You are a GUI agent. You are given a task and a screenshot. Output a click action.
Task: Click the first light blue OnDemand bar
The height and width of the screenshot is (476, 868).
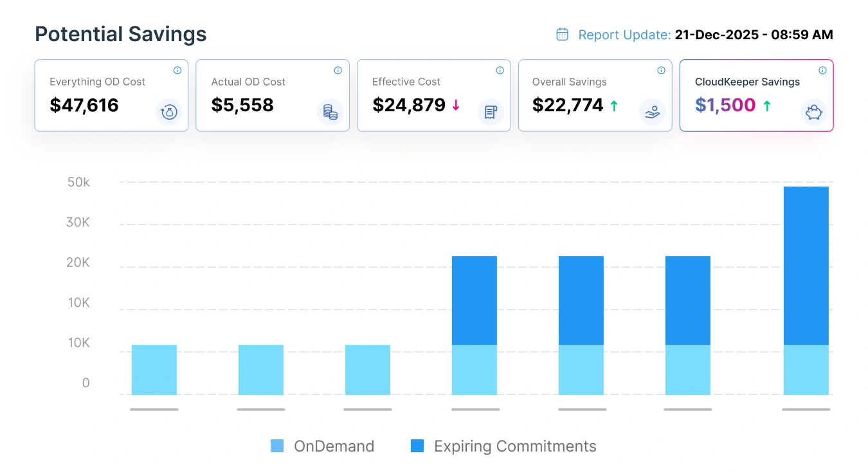[x=154, y=369]
